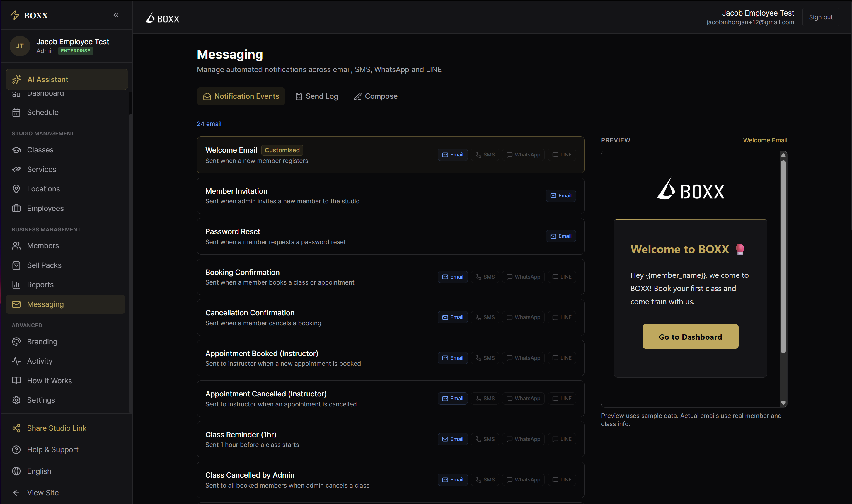This screenshot has height=504, width=852.
Task: Click the Employees briefcase icon
Action: (x=16, y=208)
